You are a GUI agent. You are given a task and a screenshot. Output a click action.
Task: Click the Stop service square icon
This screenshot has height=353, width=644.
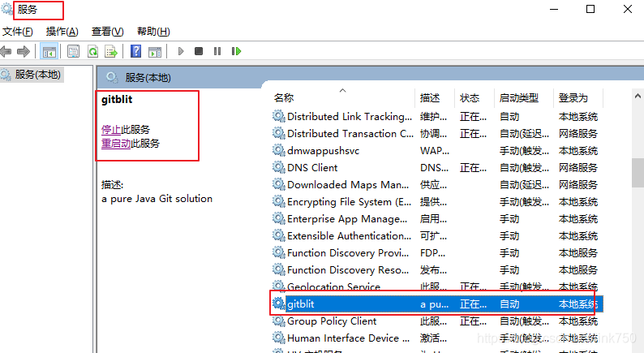[199, 51]
